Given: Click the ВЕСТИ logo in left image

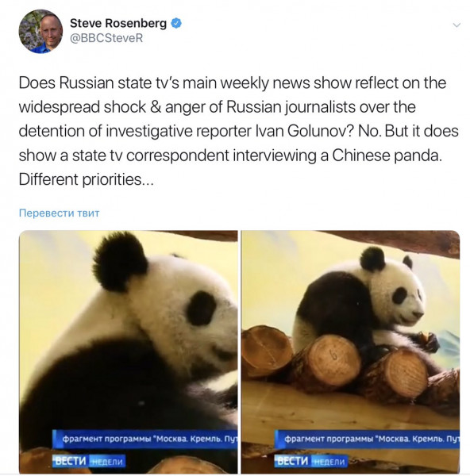Looking at the screenshot, I should (x=71, y=461).
